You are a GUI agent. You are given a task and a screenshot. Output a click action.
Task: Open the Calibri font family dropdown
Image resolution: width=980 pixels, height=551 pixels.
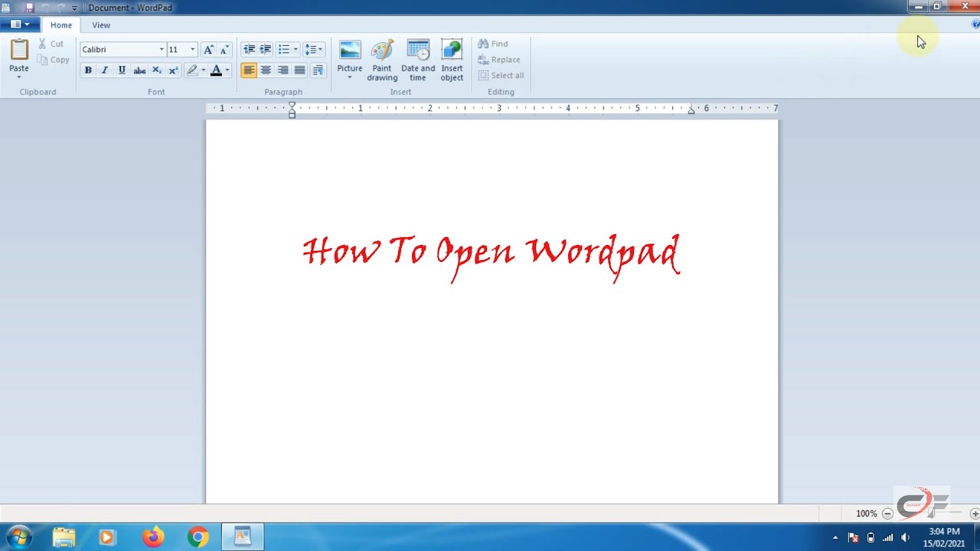pyautogui.click(x=161, y=50)
